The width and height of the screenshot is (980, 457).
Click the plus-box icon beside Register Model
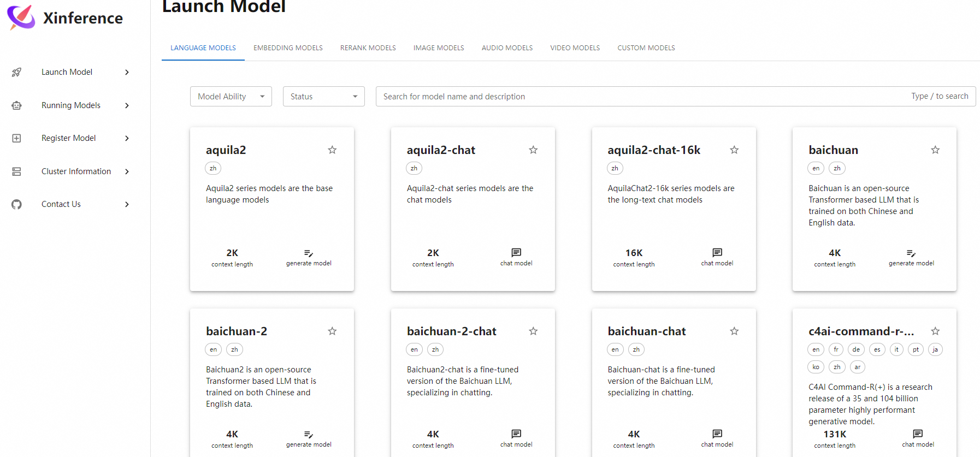click(17, 138)
